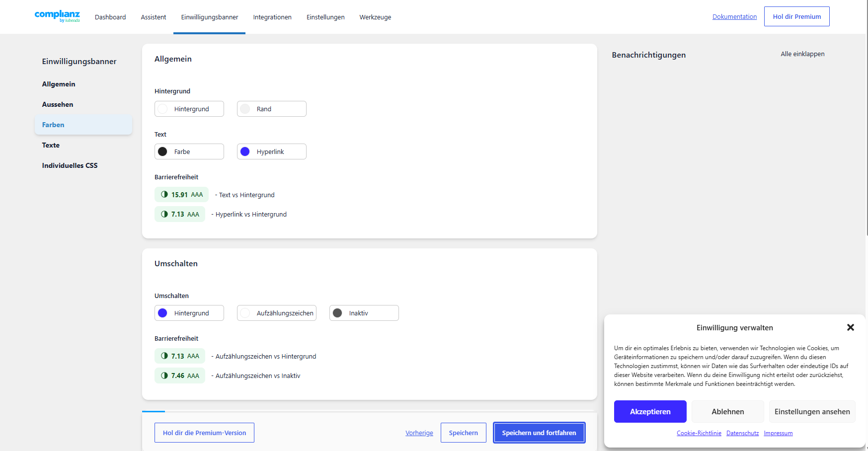Open the Integrationen tab
The image size is (868, 451).
tap(272, 17)
